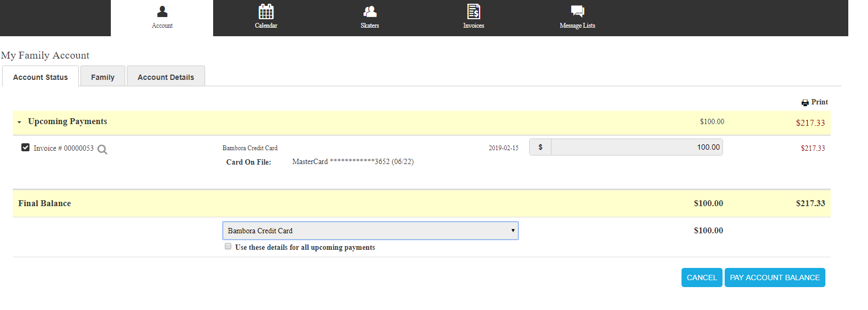
Task: Collapse the Upcoming Payments section arrow
Action: (x=19, y=122)
